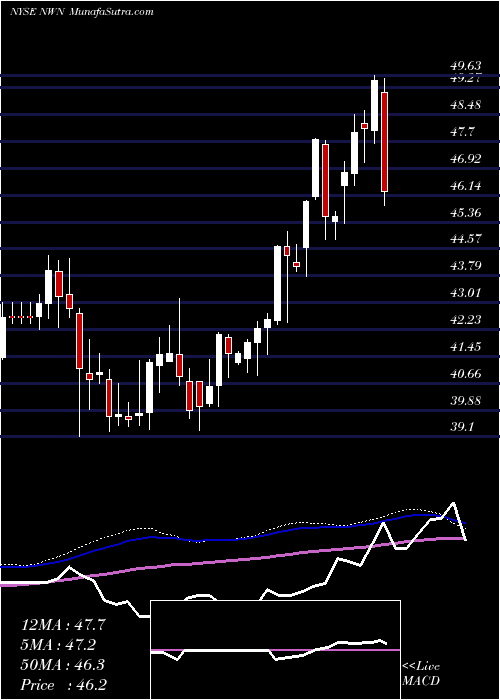
Task: Click the 46.92 price axis label
Action: coord(465,158)
